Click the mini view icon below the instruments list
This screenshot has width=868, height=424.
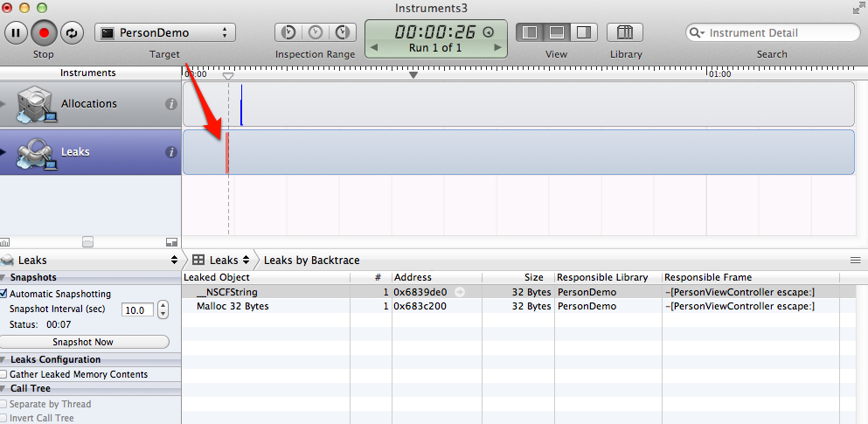tap(171, 242)
